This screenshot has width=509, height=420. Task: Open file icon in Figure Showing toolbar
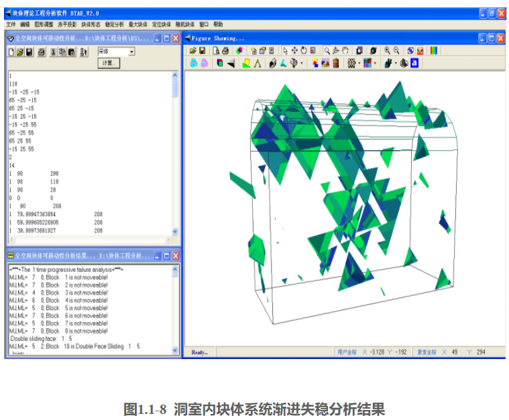pos(193,50)
